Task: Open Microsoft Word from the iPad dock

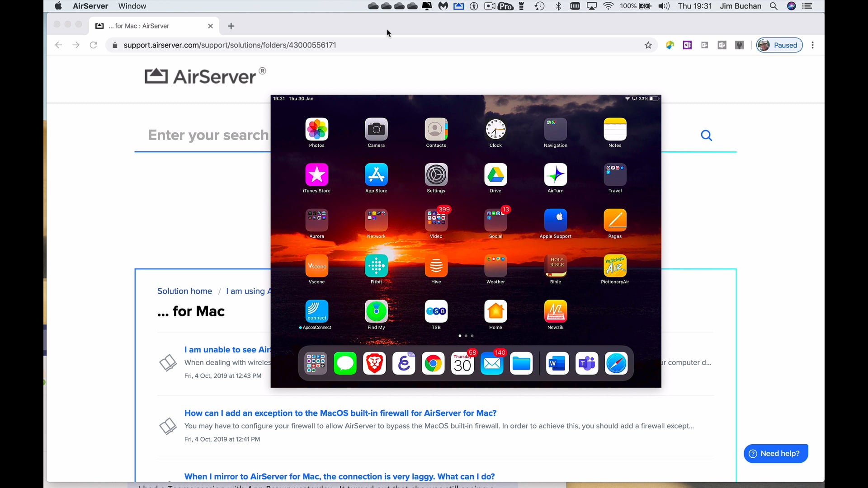Action: pos(557,363)
